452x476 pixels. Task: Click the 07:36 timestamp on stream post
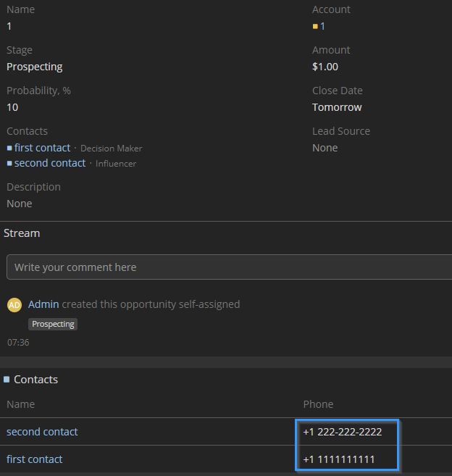tap(18, 342)
